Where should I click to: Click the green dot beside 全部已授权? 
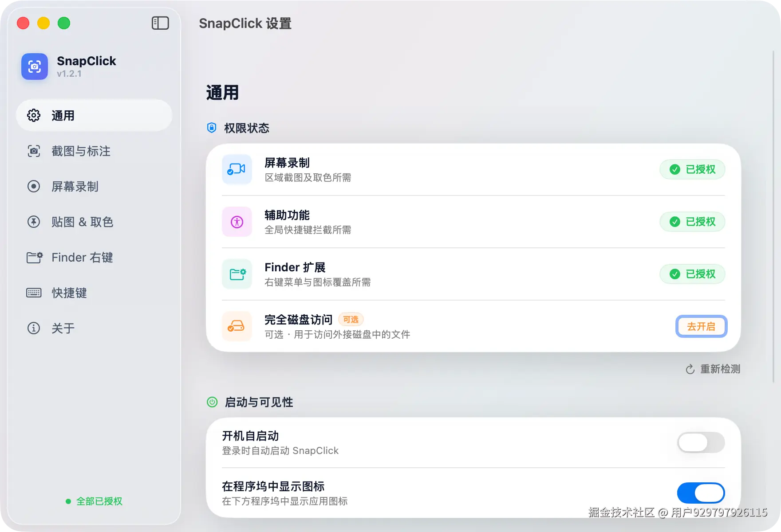click(x=68, y=501)
